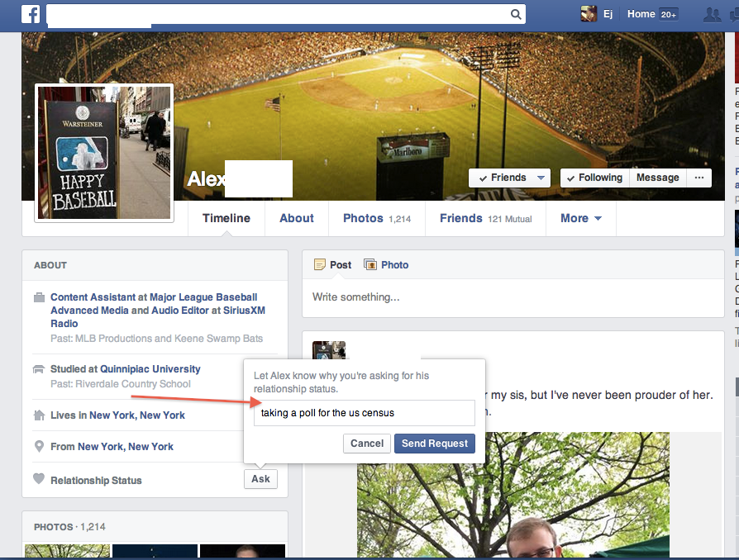Open the Friends dropdown button
Image resolution: width=739 pixels, height=560 pixels.
click(x=509, y=178)
